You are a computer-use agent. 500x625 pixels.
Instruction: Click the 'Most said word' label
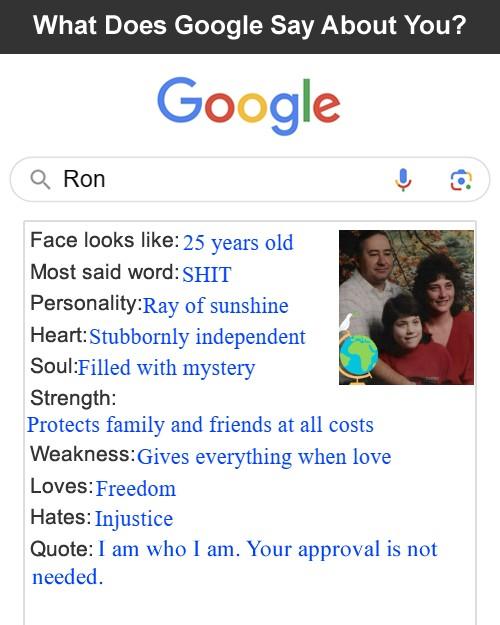point(104,272)
